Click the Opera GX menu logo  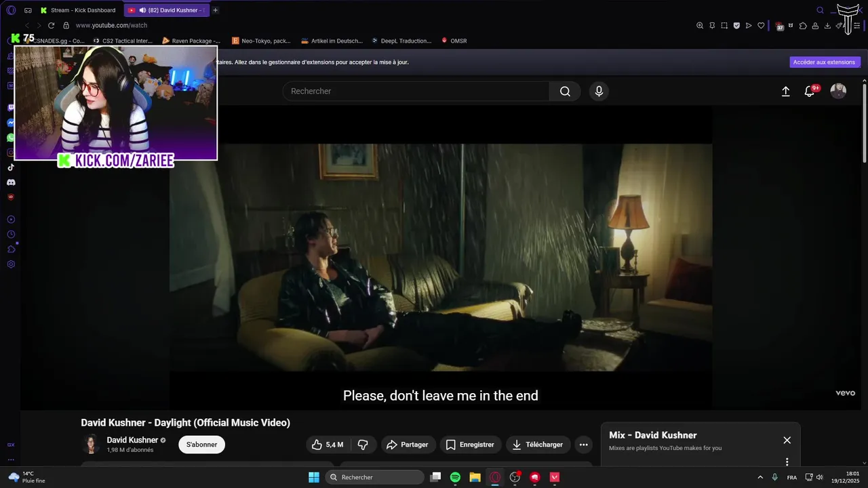click(x=11, y=10)
